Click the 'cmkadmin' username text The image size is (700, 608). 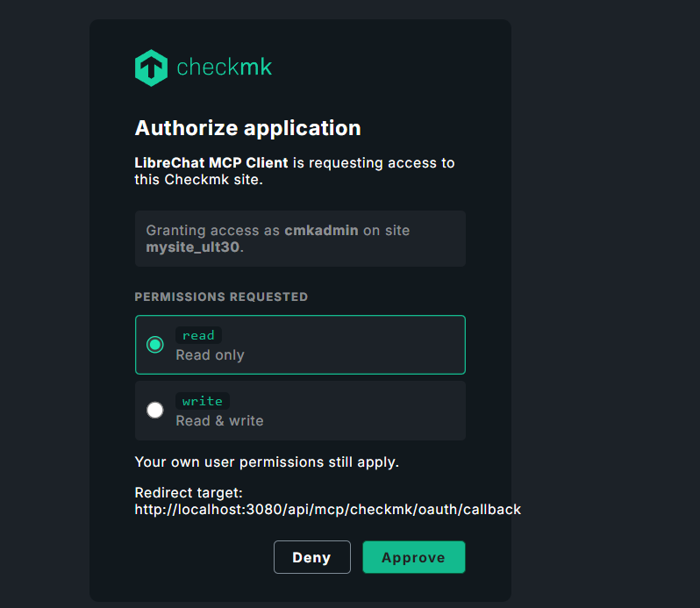321,231
